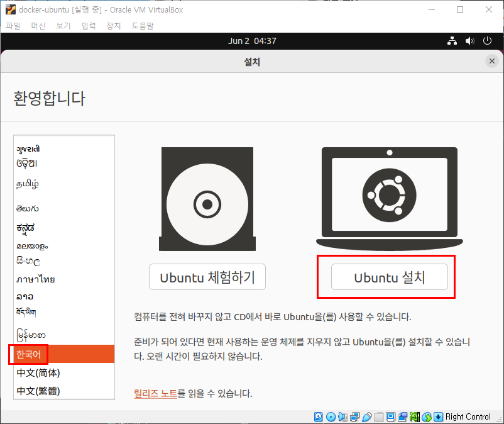Click the CD disc illustration
Viewport: 504px width, 424px height.
(x=207, y=199)
